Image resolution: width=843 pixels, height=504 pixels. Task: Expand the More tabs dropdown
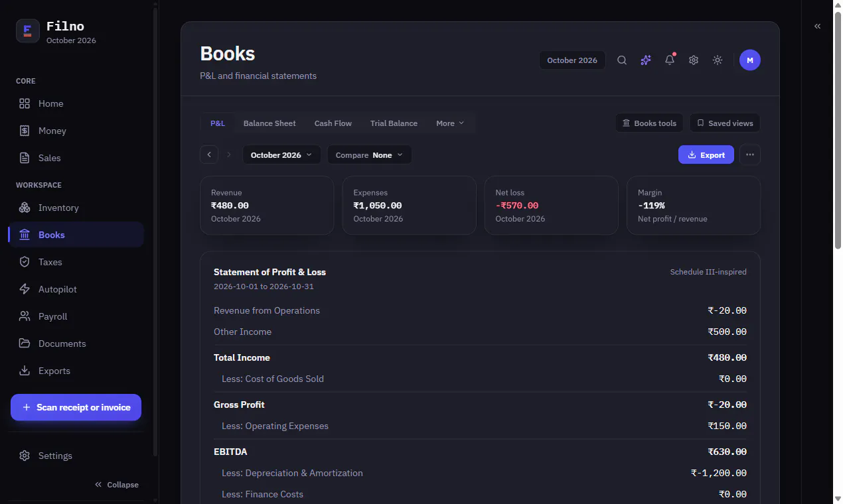click(450, 123)
